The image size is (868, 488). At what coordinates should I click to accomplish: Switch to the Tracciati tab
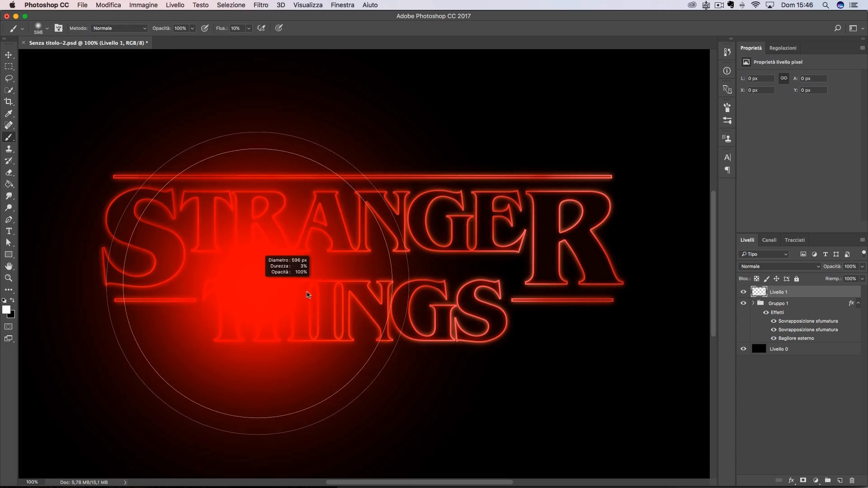pos(794,240)
